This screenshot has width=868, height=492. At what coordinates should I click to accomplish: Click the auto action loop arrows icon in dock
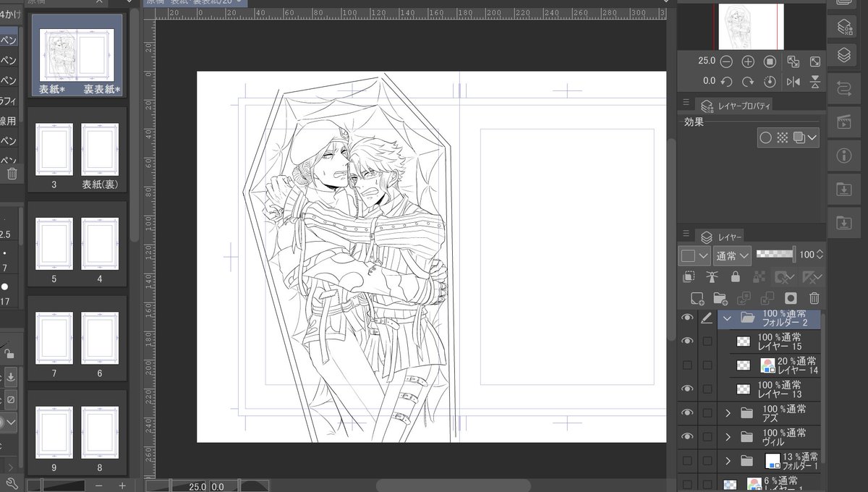tap(843, 88)
